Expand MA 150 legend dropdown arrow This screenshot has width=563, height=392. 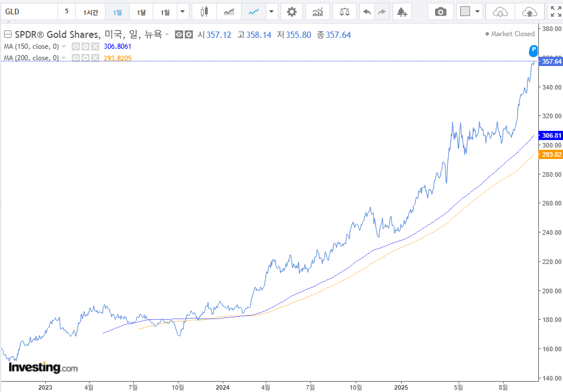click(x=64, y=46)
